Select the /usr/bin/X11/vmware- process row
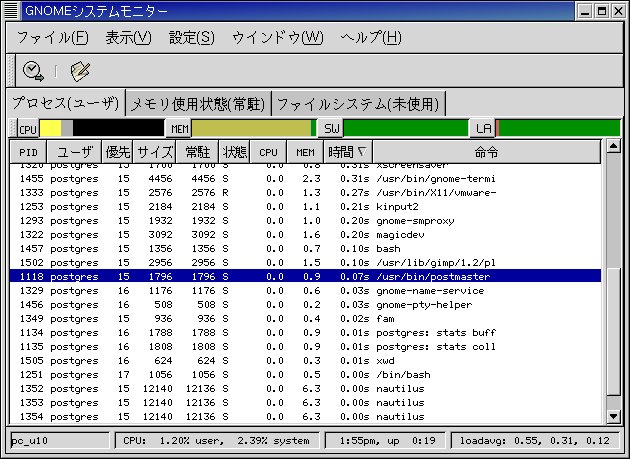 [x=305, y=193]
